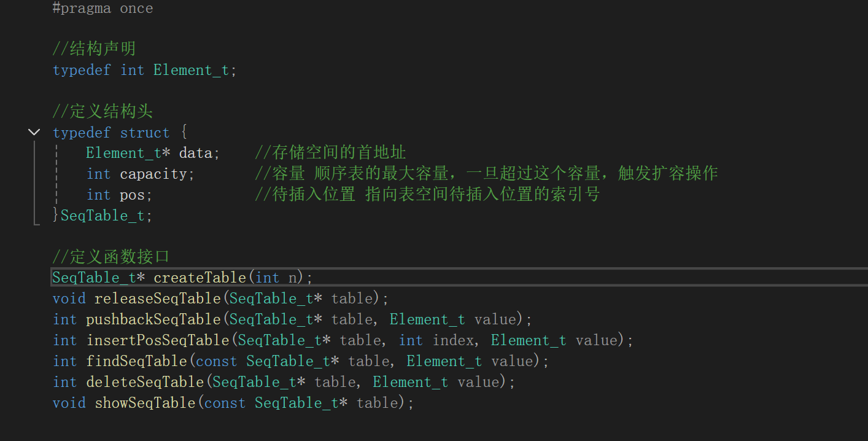
Task: Click the pos struct member
Action: (132, 195)
